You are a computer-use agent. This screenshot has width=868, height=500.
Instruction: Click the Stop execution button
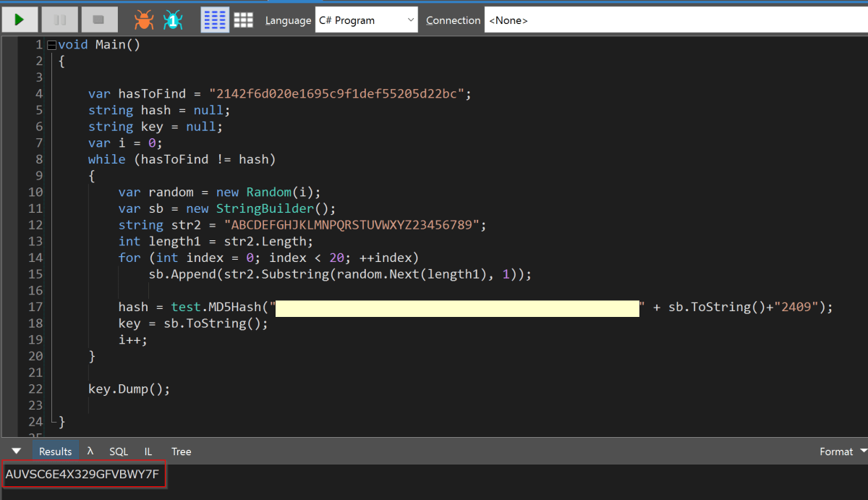pos(99,20)
